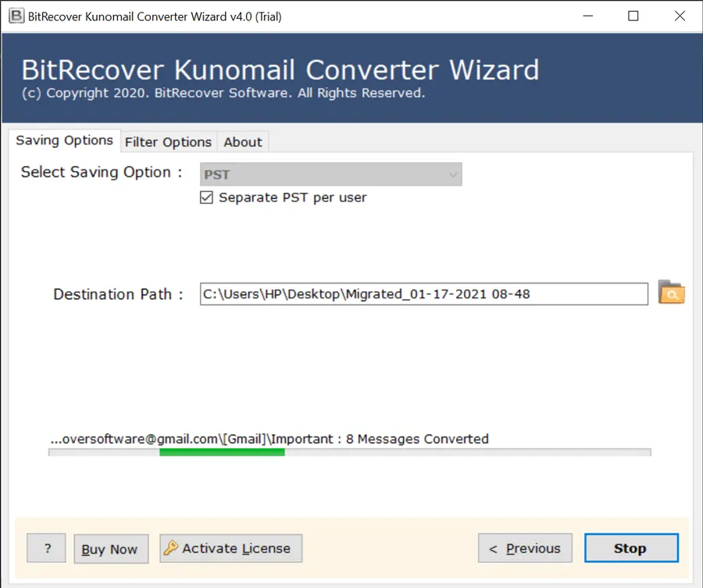Open the About tab
Image resolution: width=703 pixels, height=588 pixels.
(x=243, y=142)
